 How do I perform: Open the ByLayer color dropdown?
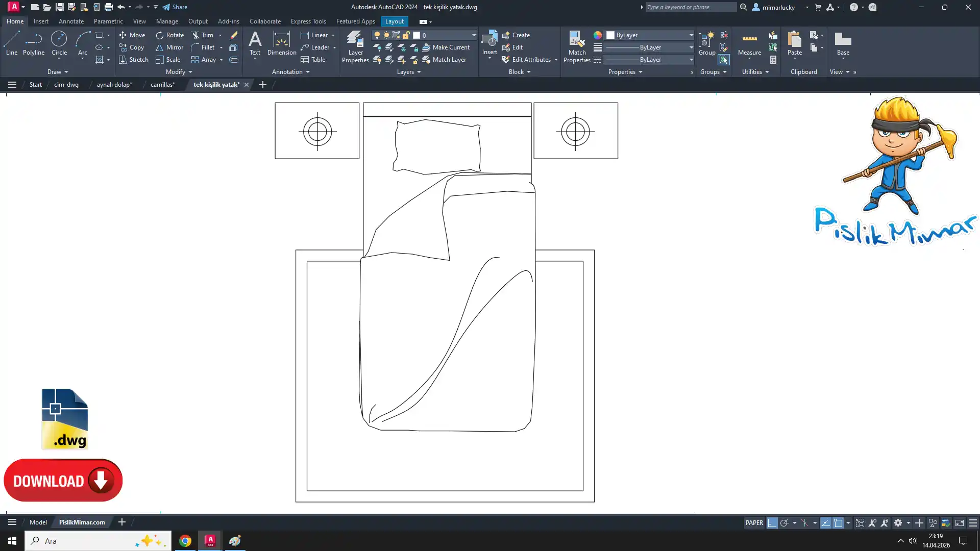pyautogui.click(x=691, y=35)
